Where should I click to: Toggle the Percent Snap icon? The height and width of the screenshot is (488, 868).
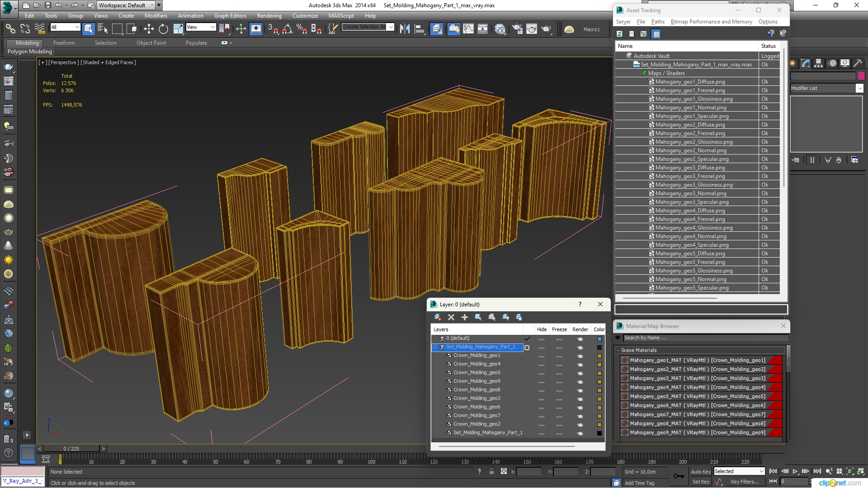pos(302,29)
